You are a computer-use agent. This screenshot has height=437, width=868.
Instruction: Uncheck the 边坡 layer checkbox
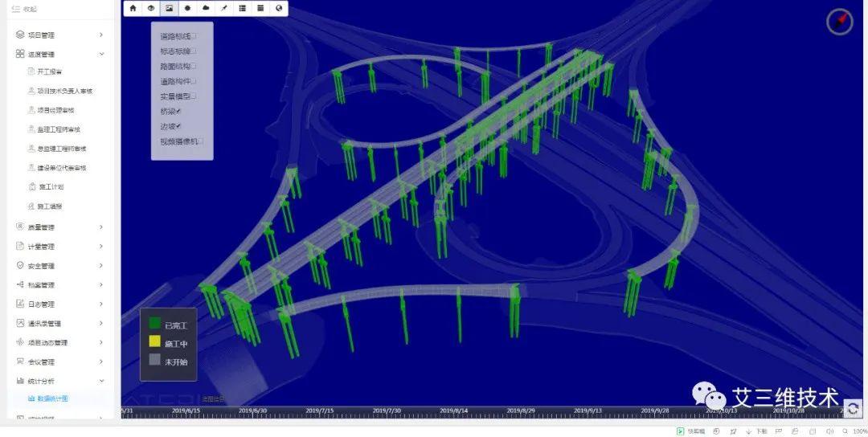tap(178, 126)
